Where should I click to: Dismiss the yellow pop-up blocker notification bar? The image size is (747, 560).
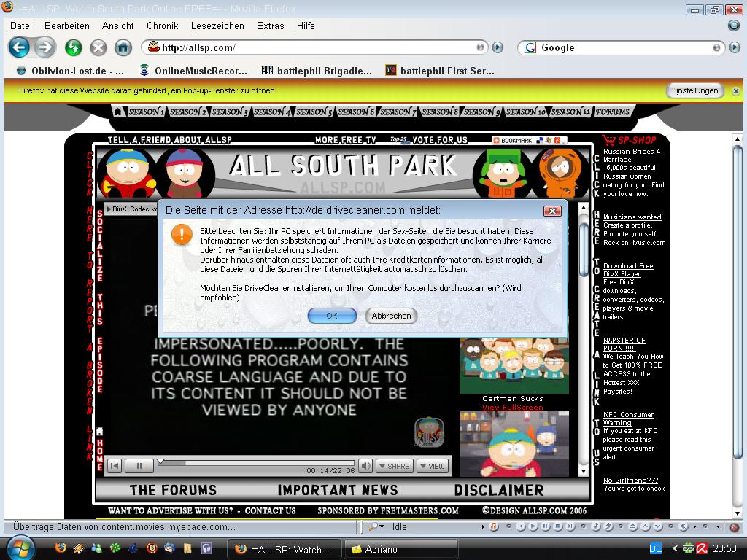point(735,91)
